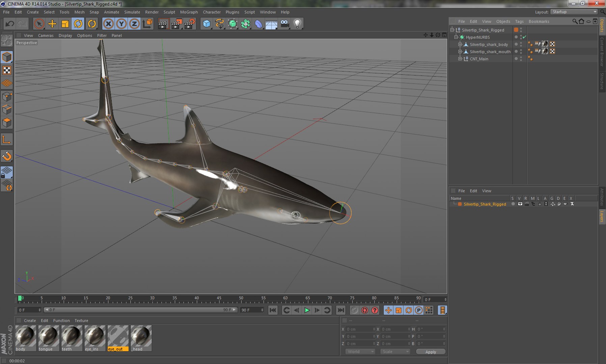The width and height of the screenshot is (606, 364).
Task: Toggle X axis lock
Action: coord(108,24)
